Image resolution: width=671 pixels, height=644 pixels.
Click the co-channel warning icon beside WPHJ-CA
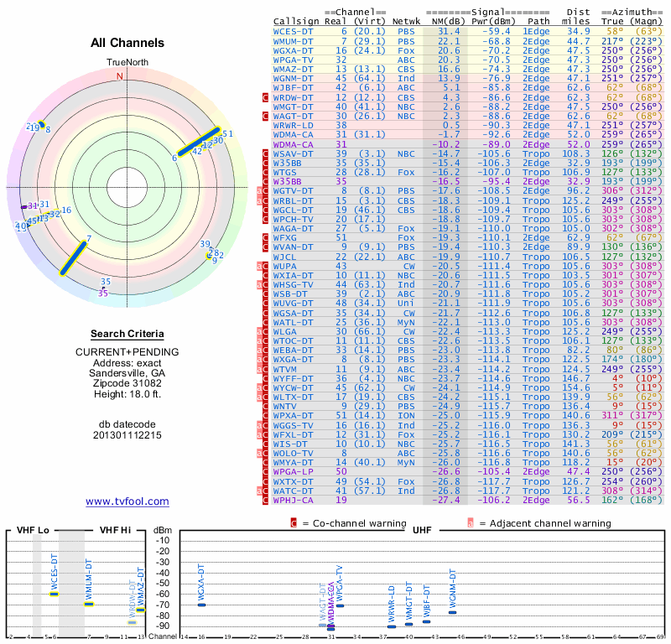[266, 500]
